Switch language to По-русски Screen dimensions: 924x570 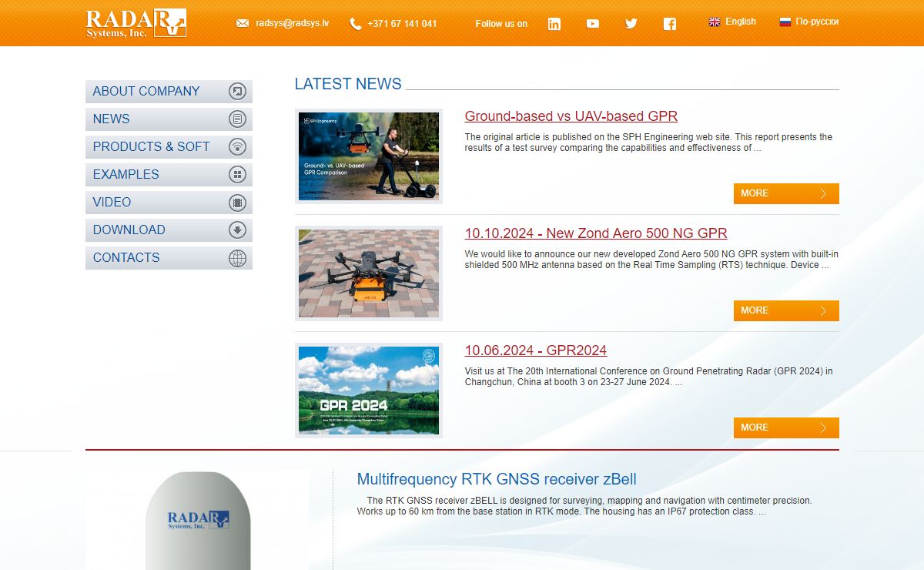click(x=818, y=22)
